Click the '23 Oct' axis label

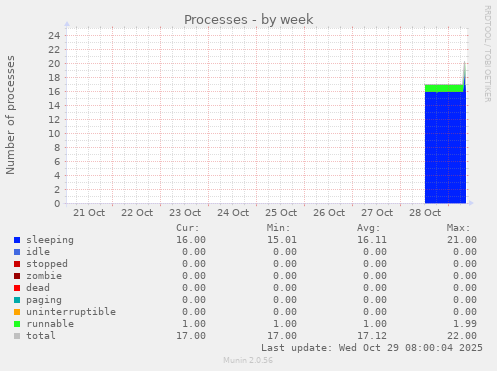[x=185, y=213]
